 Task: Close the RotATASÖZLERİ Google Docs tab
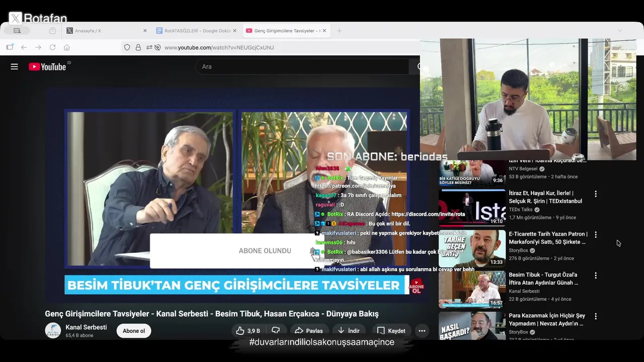234,31
